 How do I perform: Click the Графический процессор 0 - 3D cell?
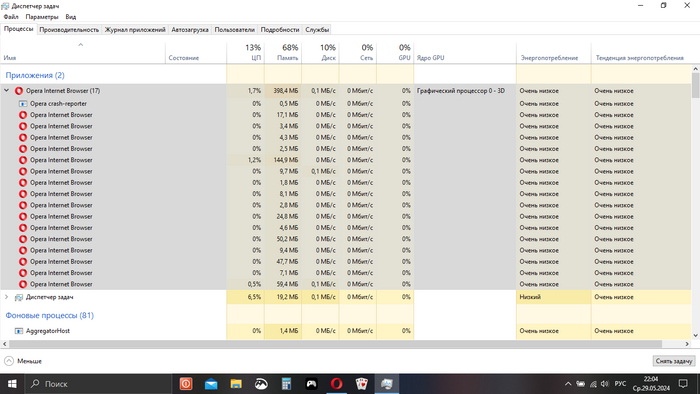tap(465, 91)
